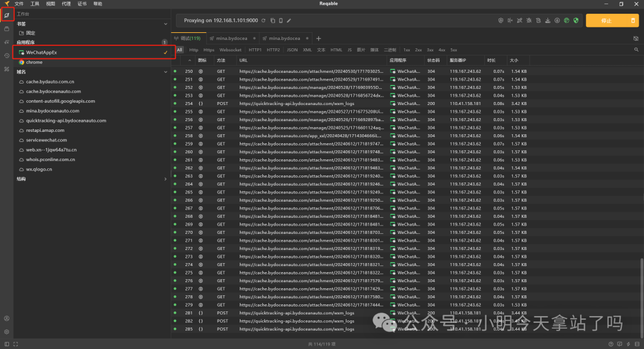
Task: Click the download icon in proxy toolbar
Action: (x=547, y=20)
